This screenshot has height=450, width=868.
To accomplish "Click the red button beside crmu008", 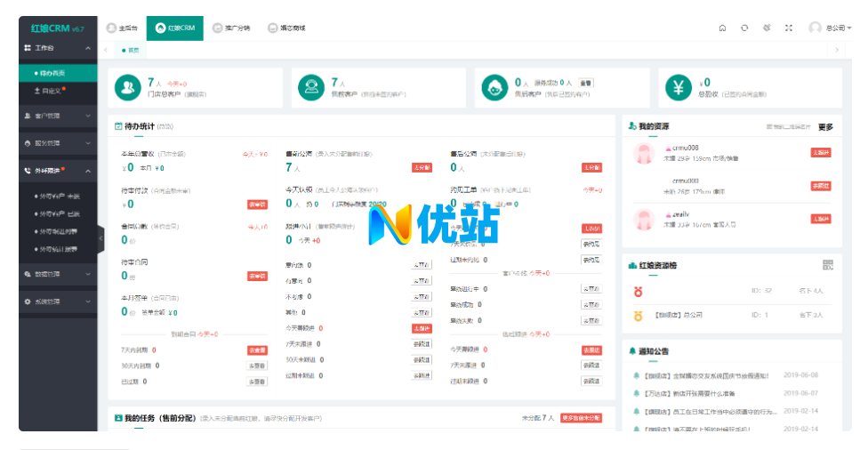I will point(820,152).
